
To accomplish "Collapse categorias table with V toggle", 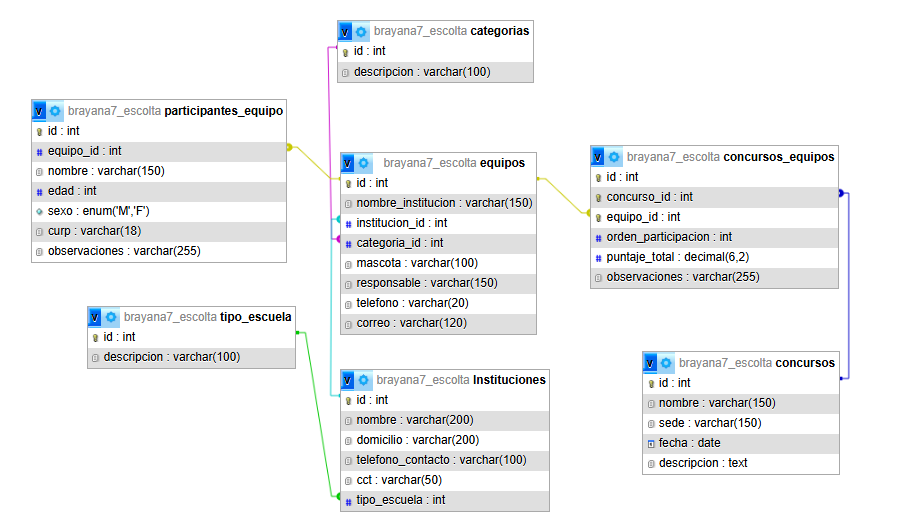I will coord(346,32).
